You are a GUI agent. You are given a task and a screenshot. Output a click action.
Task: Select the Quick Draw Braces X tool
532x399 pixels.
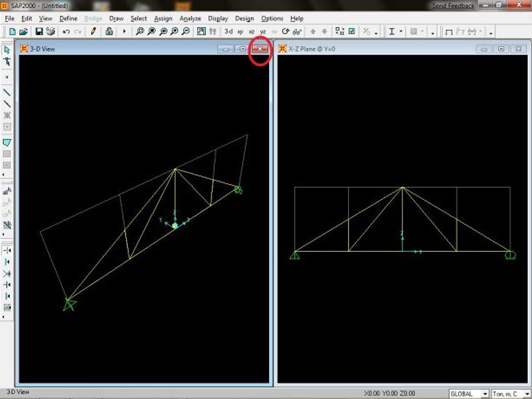click(7, 115)
